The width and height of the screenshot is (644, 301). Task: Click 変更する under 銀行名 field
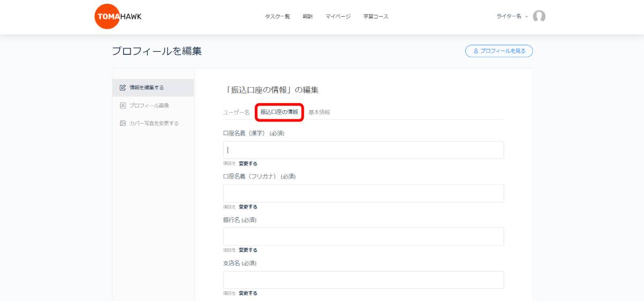[x=248, y=250]
